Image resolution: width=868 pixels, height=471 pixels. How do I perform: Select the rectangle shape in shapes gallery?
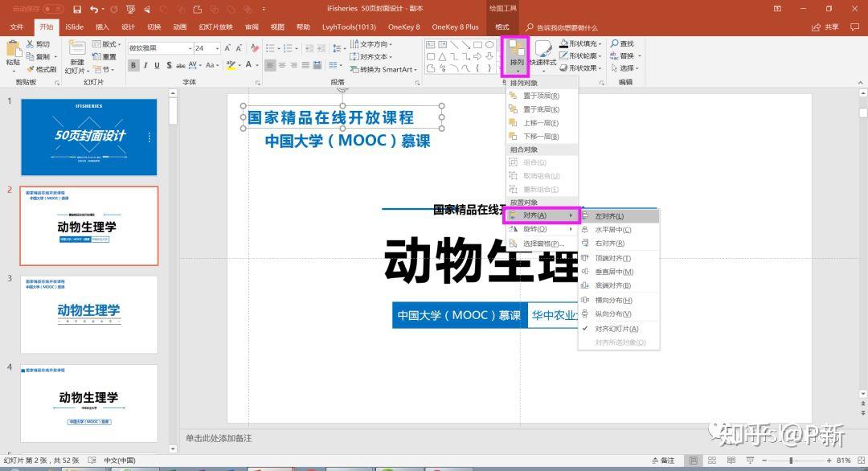click(477, 44)
